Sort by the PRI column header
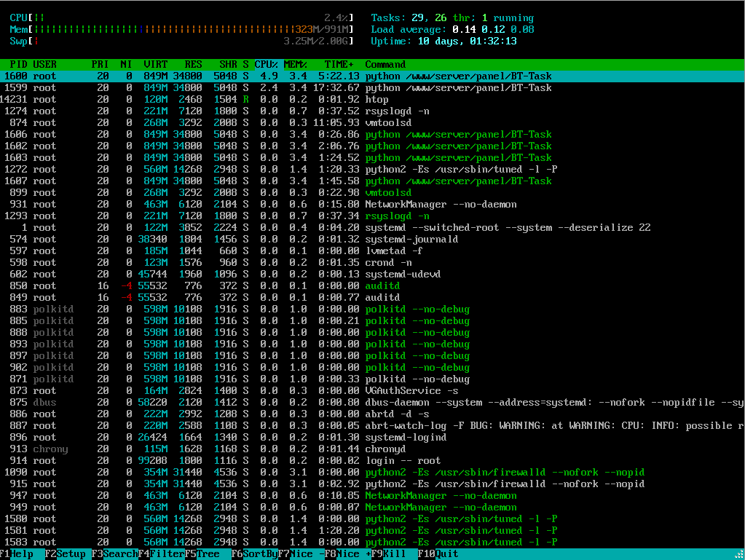This screenshot has height=560, width=745. point(100,64)
